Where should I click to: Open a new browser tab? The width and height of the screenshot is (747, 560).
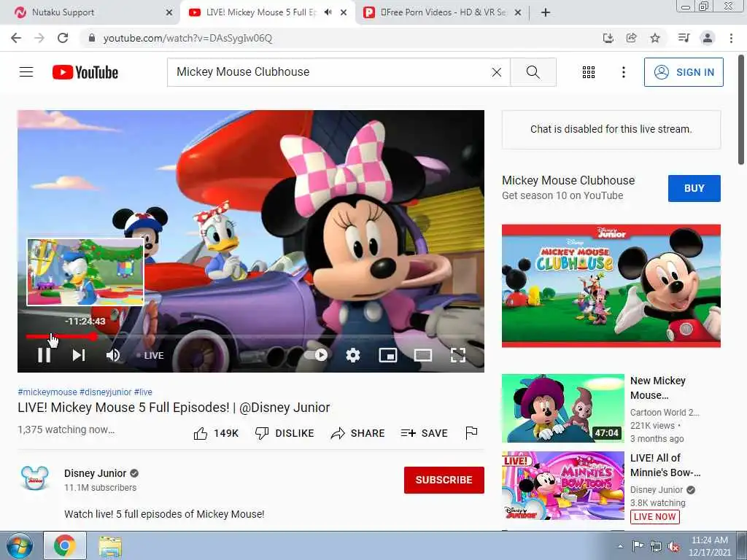[546, 12]
